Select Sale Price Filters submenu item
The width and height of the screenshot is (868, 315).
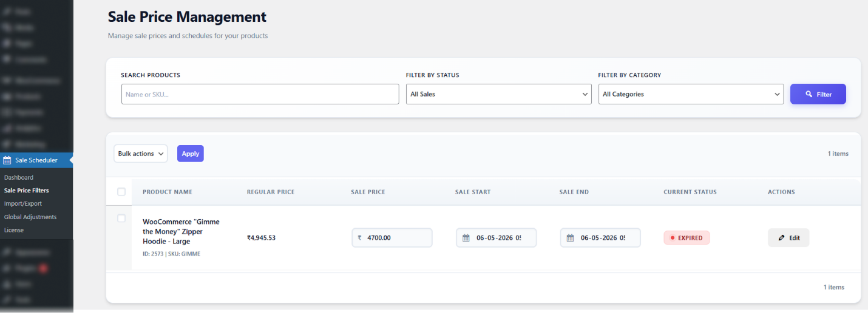click(x=27, y=191)
